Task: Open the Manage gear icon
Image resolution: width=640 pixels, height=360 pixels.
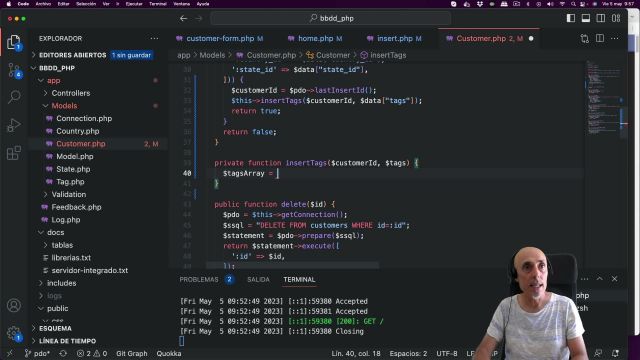Action: click(x=13, y=333)
